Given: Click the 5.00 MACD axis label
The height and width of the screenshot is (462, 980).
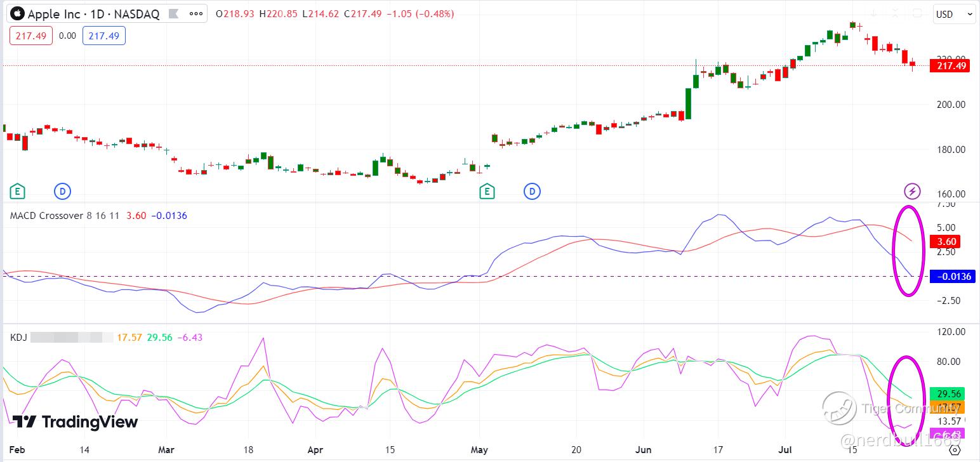Looking at the screenshot, I should click(x=946, y=228).
